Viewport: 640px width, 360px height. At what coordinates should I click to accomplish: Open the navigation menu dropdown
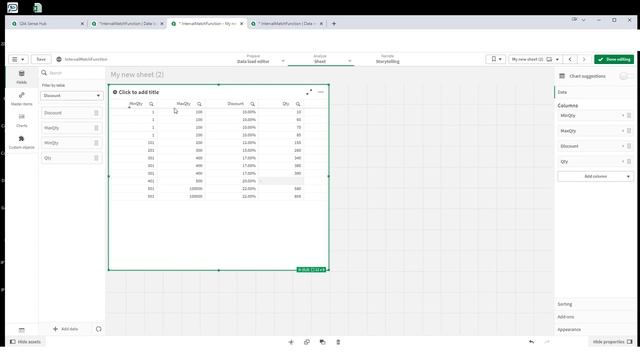18,59
